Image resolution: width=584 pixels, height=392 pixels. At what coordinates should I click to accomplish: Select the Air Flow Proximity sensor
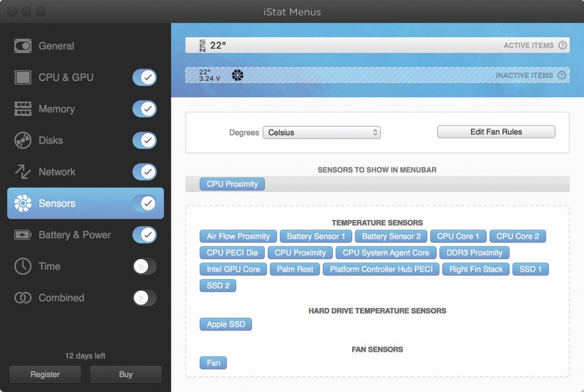[238, 236]
